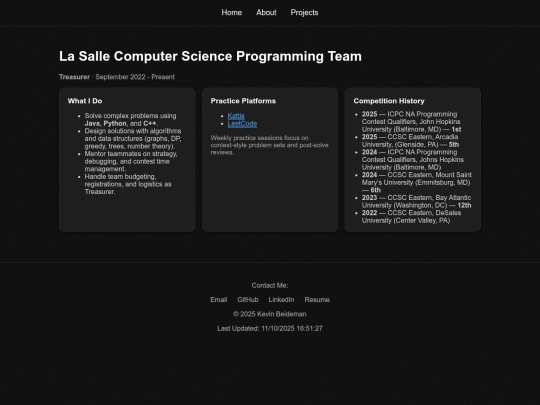540x405 pixels.
Task: Click the Treasurer role text
Action: (x=74, y=77)
